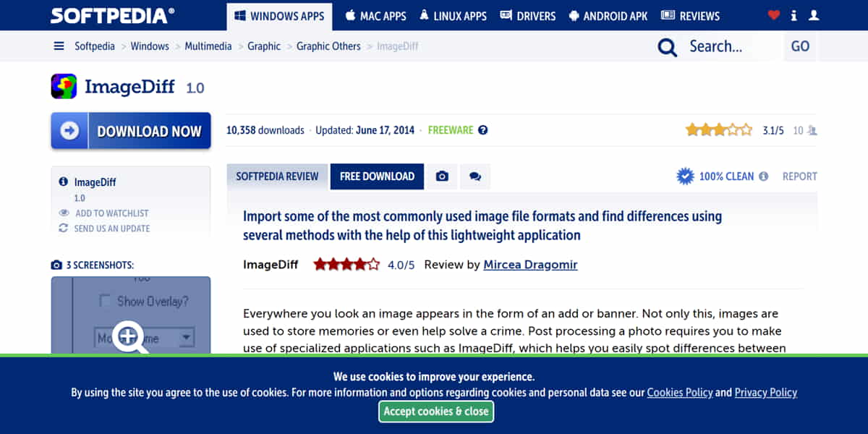Open the user account icon
This screenshot has height=434, width=868.
814,14
